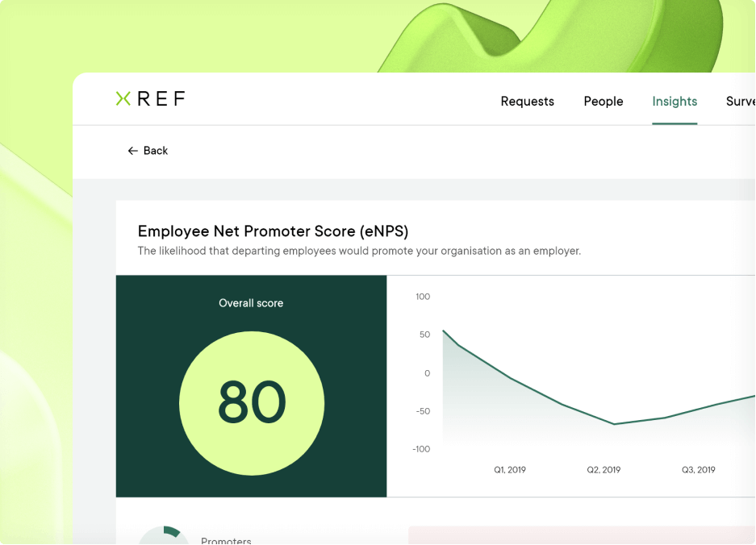Select the Insights tab
Viewport: 756px width, 545px height.
click(675, 102)
